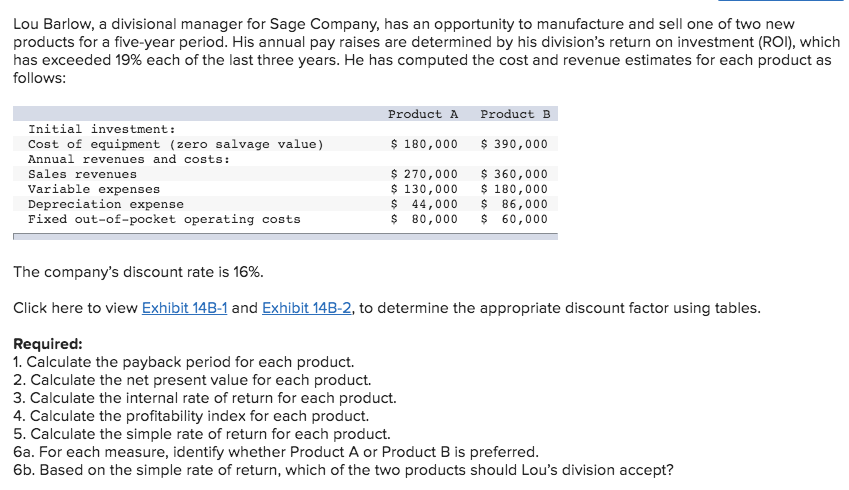The height and width of the screenshot is (490, 849).
Task: Select Product A variable expenses $130,000
Action: (x=424, y=189)
